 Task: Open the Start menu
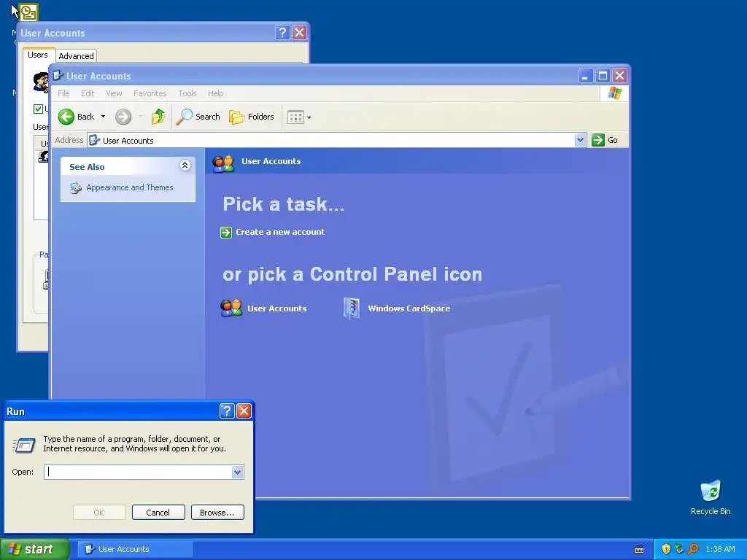pos(34,549)
